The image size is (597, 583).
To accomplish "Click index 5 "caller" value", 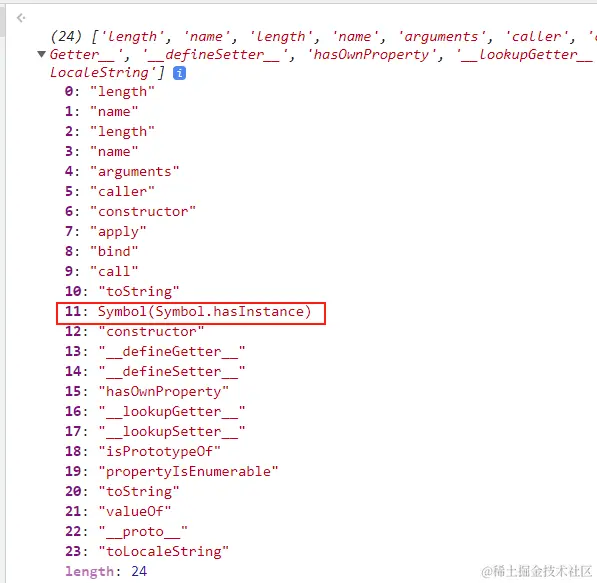I will [123, 192].
